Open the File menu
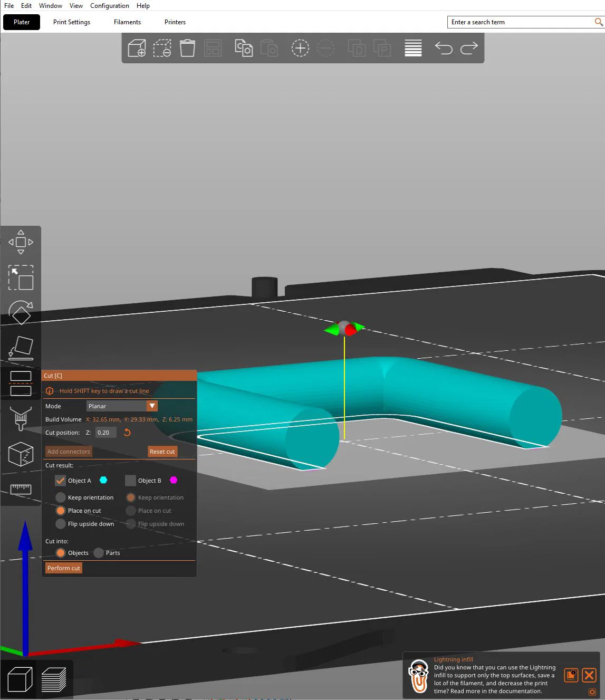Image resolution: width=605 pixels, height=700 pixels. [9, 6]
